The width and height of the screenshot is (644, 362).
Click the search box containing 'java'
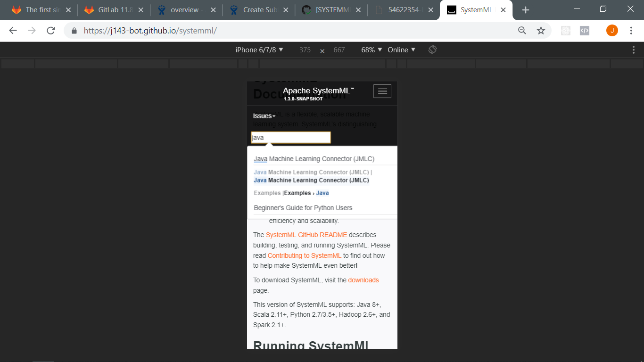coord(291,138)
